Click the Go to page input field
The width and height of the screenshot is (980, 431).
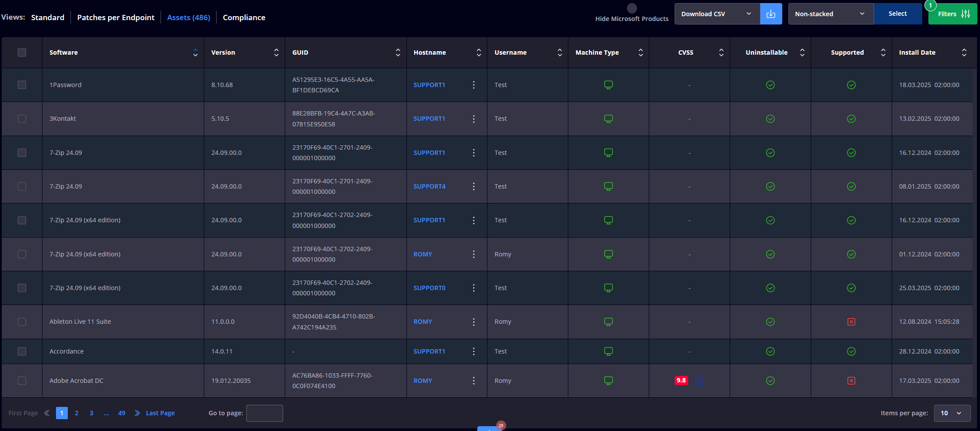(265, 413)
